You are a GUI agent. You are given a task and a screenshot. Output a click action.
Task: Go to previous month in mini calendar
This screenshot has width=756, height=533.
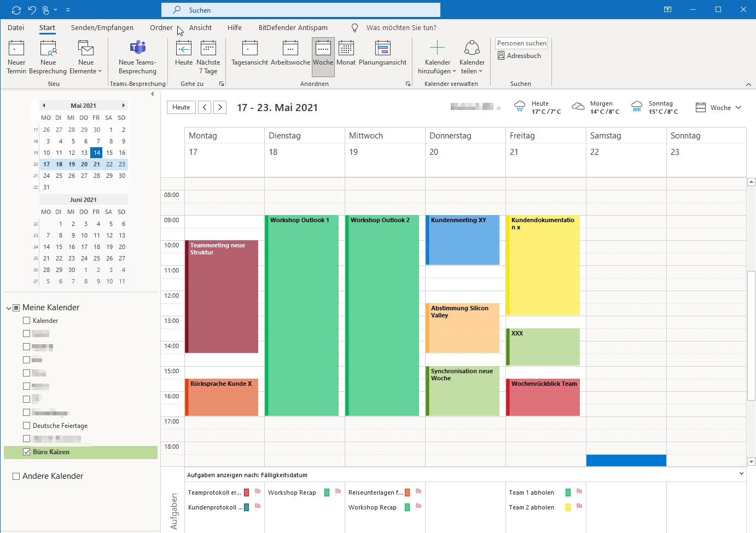44,106
